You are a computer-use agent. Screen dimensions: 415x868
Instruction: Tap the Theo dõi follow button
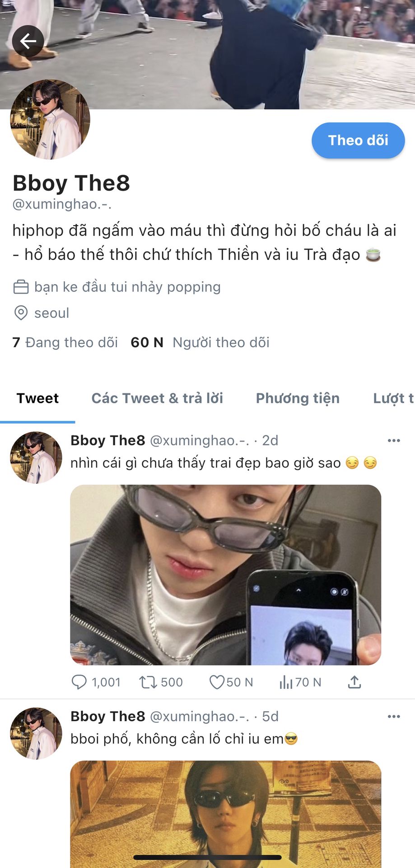pyautogui.click(x=358, y=141)
